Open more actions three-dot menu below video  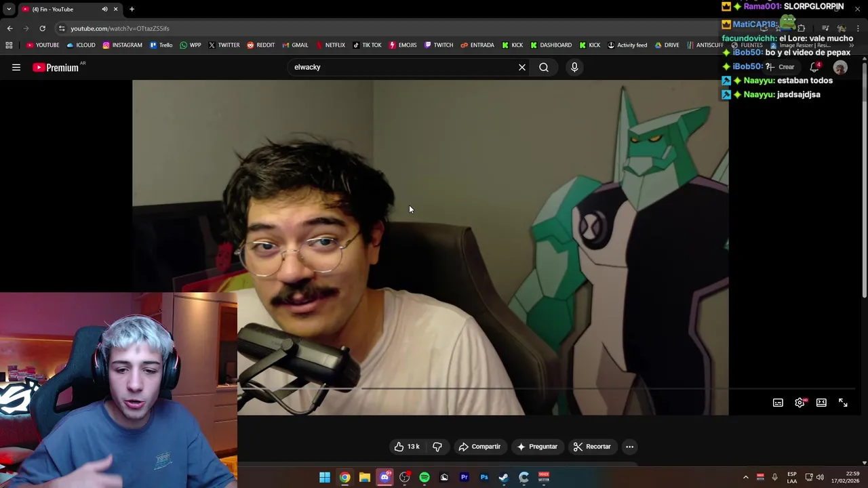(x=629, y=447)
